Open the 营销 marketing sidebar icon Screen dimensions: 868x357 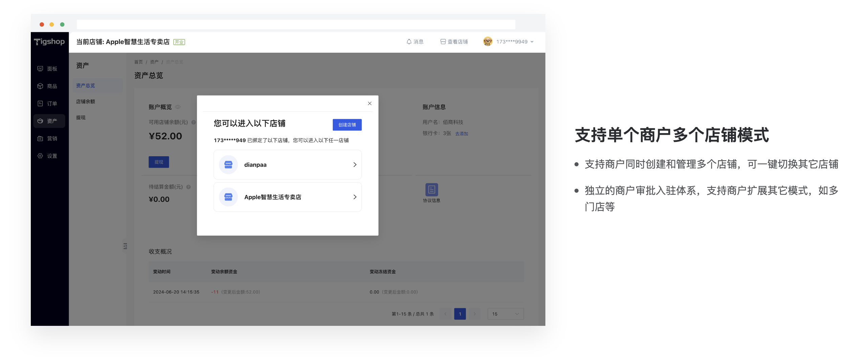click(40, 138)
